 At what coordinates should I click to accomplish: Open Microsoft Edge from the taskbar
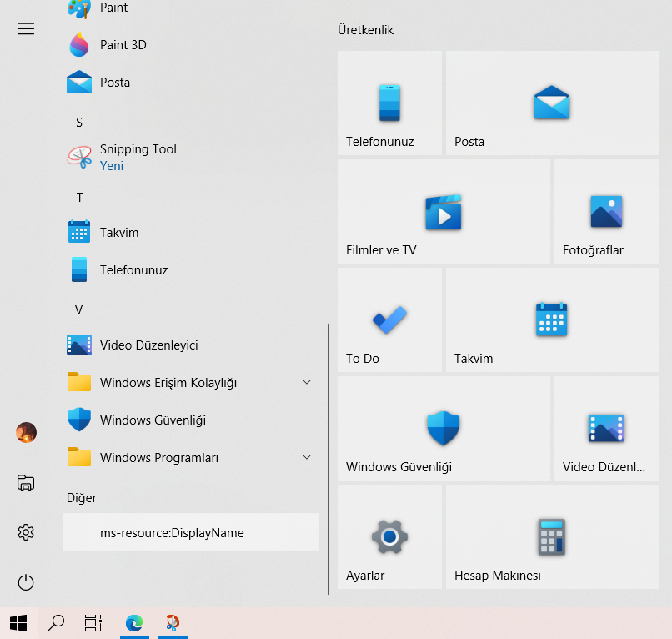[134, 623]
